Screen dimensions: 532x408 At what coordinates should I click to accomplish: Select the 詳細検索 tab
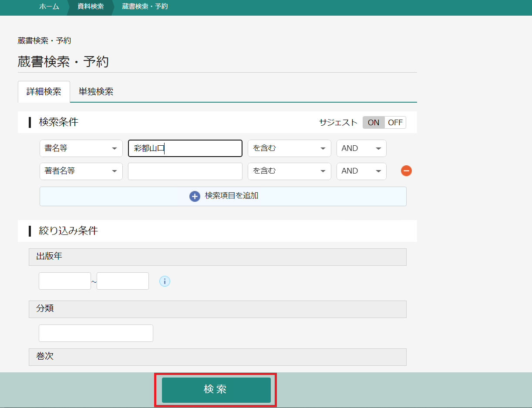click(44, 92)
